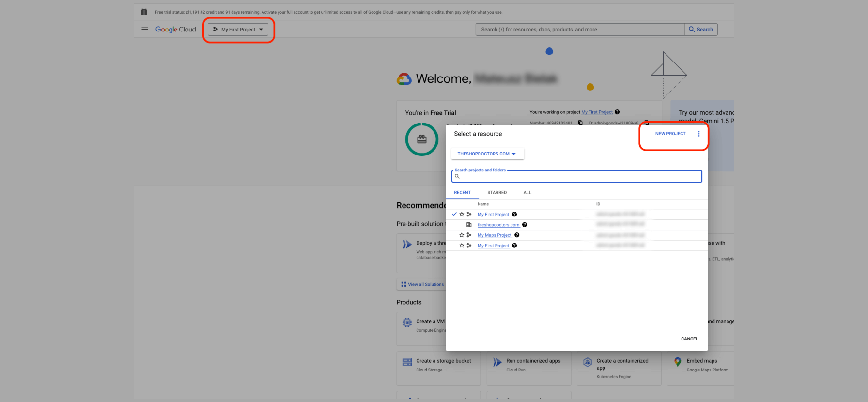
Task: Click project icon of checkmarked My First Project
Action: tap(469, 215)
